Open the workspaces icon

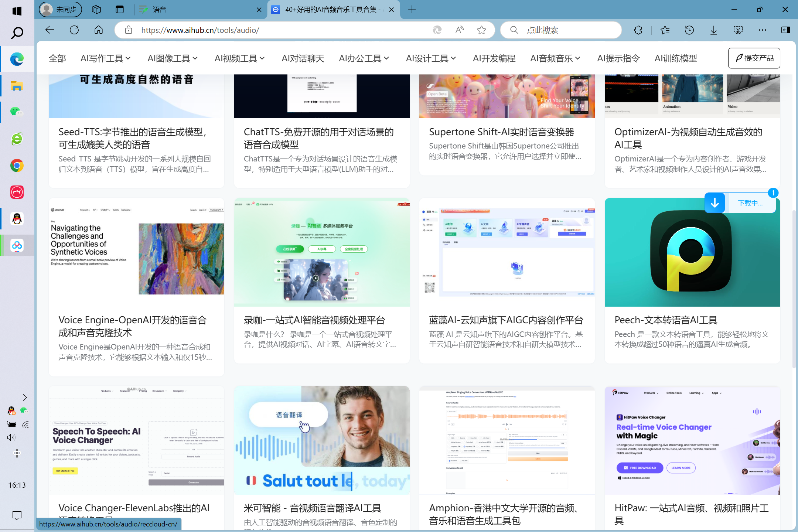click(x=96, y=10)
